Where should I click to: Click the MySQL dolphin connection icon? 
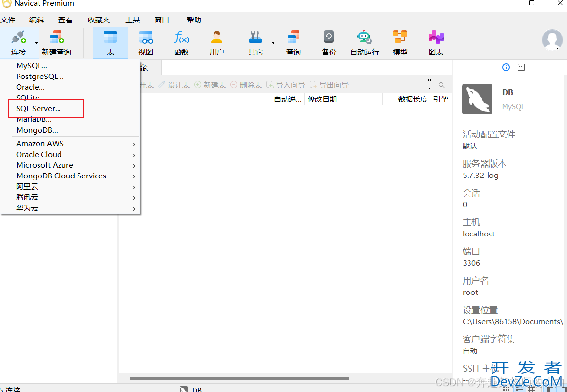(477, 99)
